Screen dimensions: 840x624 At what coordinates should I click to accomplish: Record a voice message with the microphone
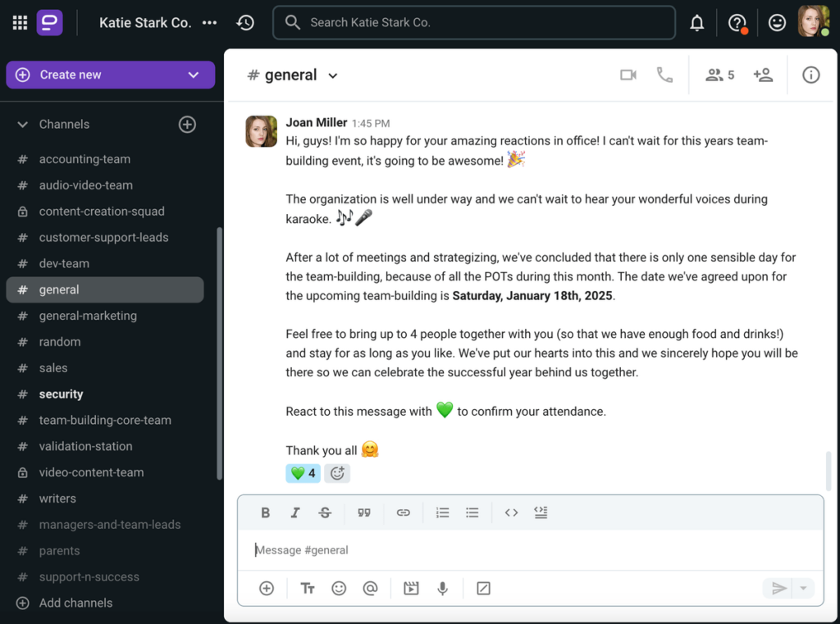pyautogui.click(x=442, y=588)
